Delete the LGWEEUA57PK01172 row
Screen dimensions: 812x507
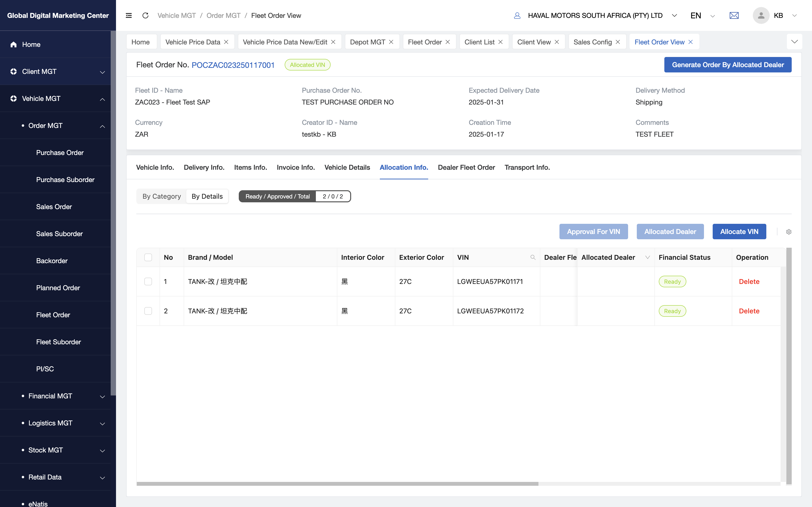tap(749, 311)
